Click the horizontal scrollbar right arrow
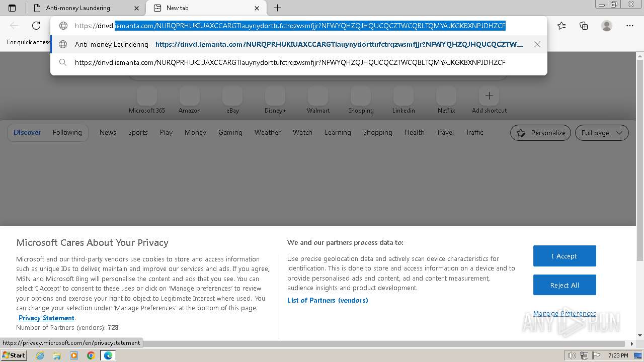This screenshot has width=644, height=362. pos(632,344)
